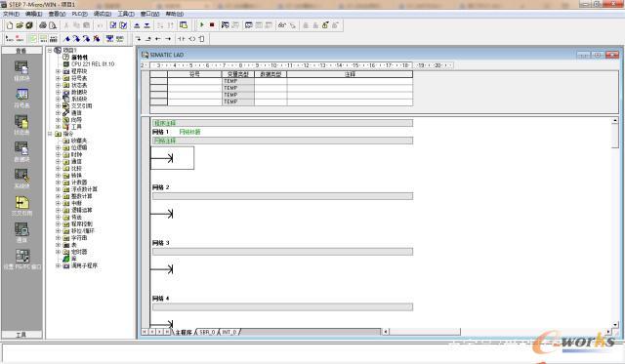
Task: Click the green Run PLC toolbar icon
Action: (202, 25)
